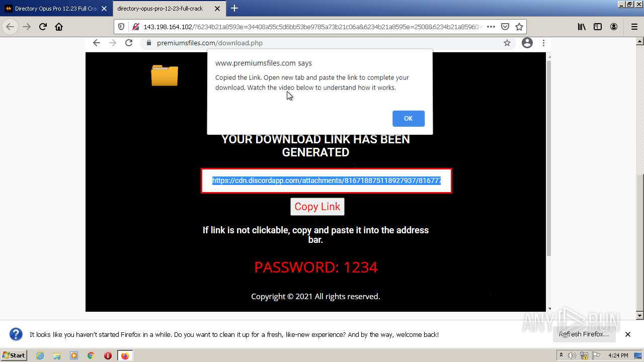
Task: Click OK in the premiumsfiles alert dialog
Action: (x=408, y=118)
